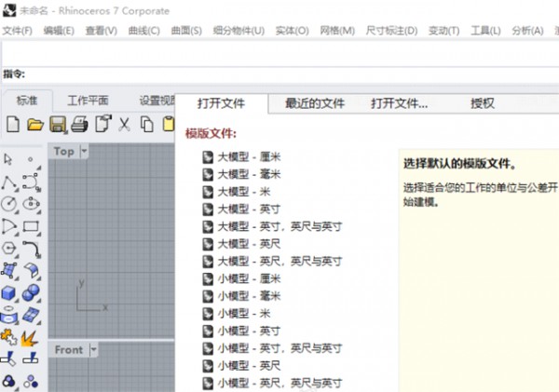Open the 变动(T) menu
559x392 pixels.
(x=443, y=31)
